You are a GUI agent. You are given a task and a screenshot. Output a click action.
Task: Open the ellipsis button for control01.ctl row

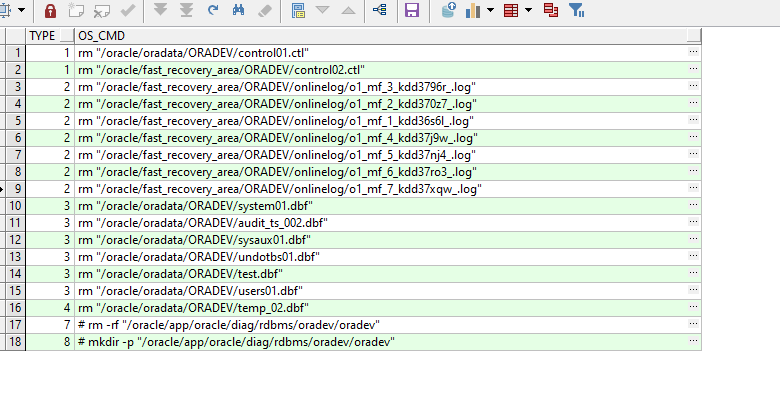point(693,52)
